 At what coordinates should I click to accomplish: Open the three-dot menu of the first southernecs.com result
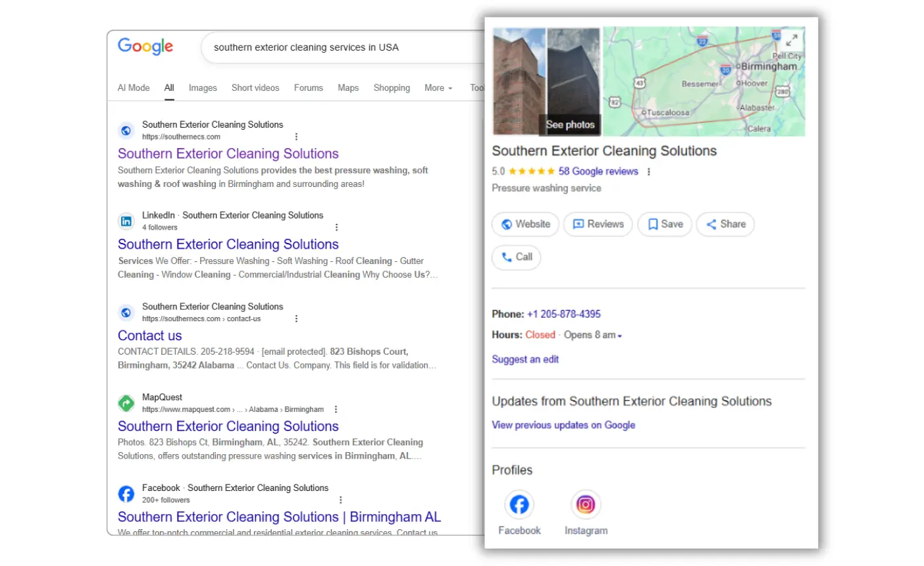[296, 137]
